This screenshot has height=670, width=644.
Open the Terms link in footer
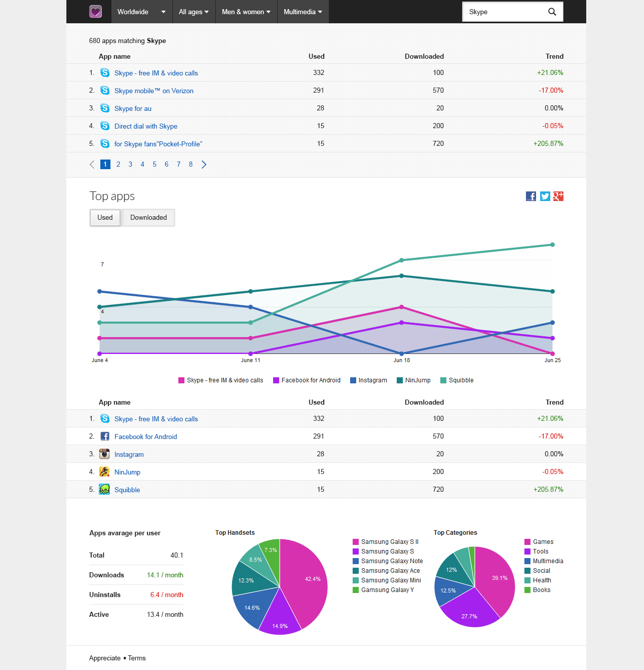tap(137, 658)
